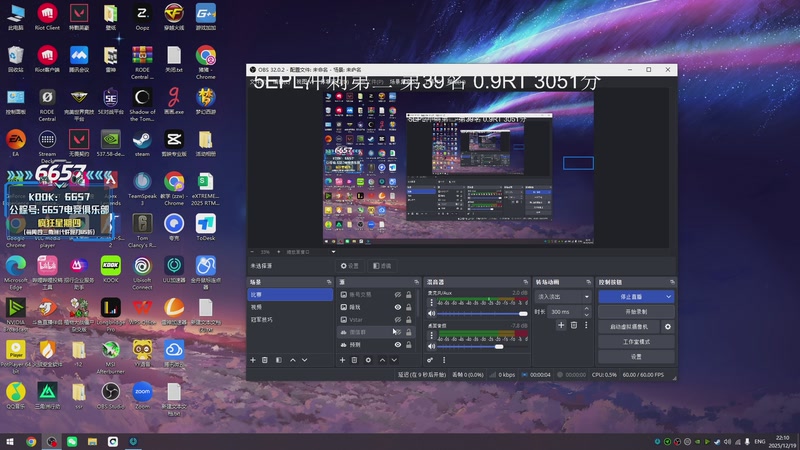Select the third scene in Scenes list
The image size is (800, 450).
[290, 320]
